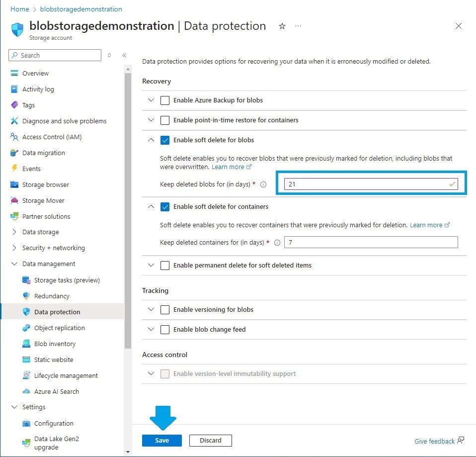This screenshot has height=457, width=476.
Task: Collapse the soft delete for blobs section
Action: click(151, 140)
